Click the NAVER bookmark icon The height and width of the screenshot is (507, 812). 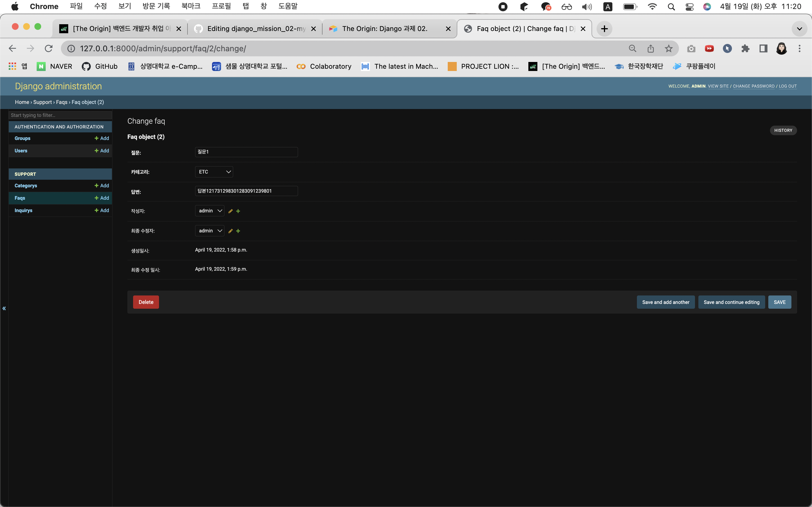[x=41, y=66]
